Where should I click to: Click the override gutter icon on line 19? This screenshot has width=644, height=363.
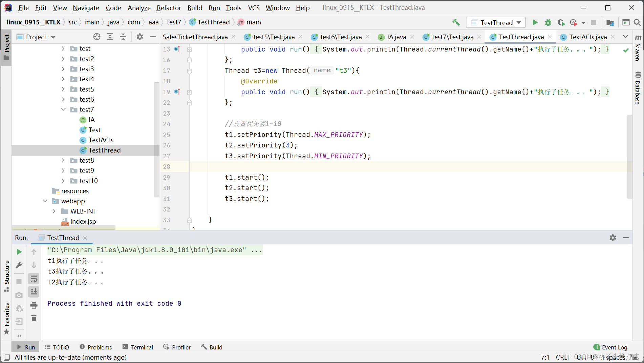coord(177,92)
